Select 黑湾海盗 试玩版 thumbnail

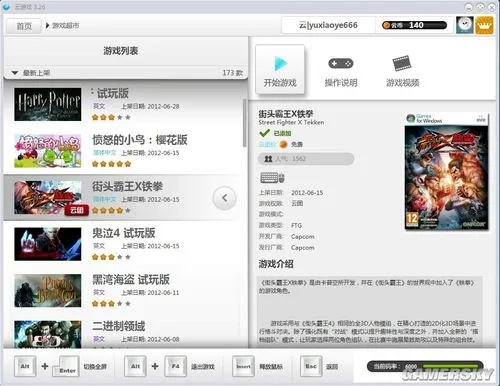[x=48, y=290]
